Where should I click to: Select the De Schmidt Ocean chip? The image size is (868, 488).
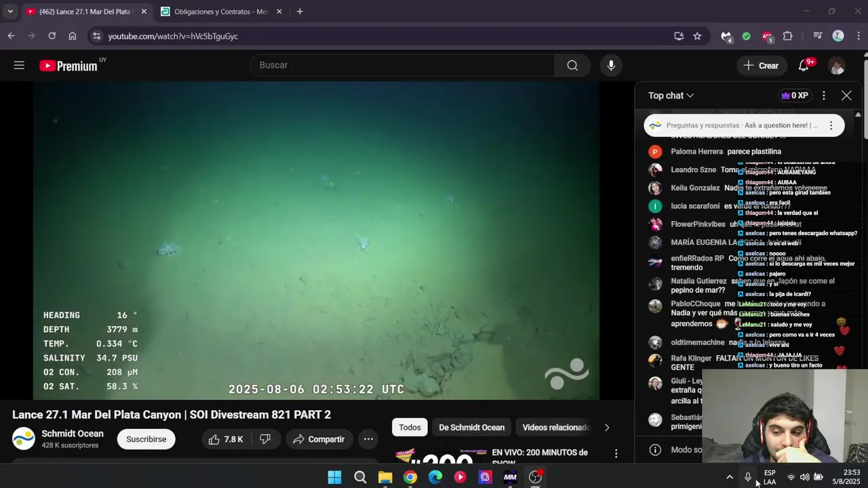tap(471, 427)
